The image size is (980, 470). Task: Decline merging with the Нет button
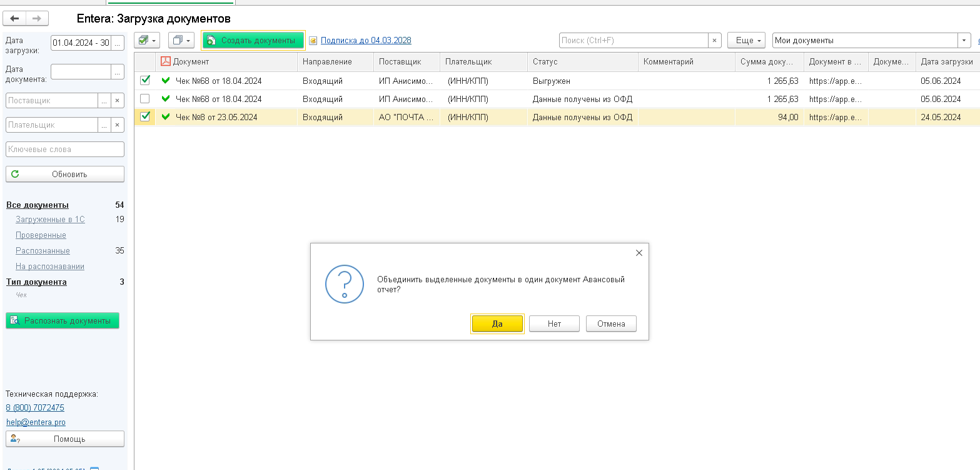[x=554, y=324]
